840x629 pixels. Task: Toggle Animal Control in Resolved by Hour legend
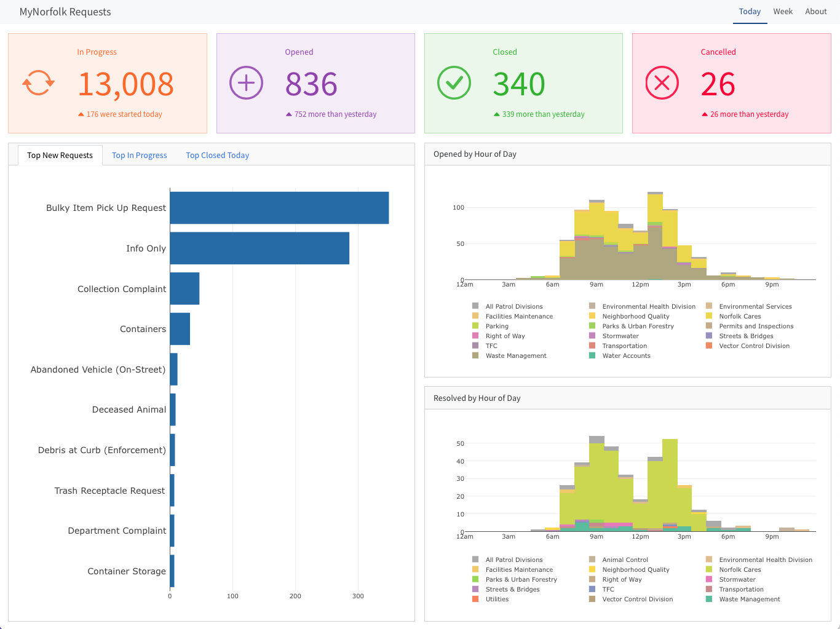pyautogui.click(x=625, y=560)
